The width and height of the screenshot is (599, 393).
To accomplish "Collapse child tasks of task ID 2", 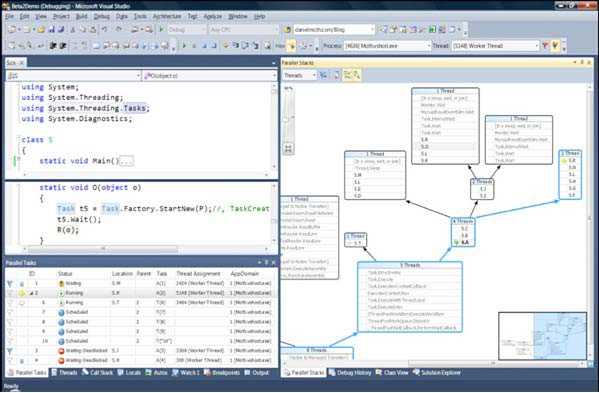I will 32,293.
